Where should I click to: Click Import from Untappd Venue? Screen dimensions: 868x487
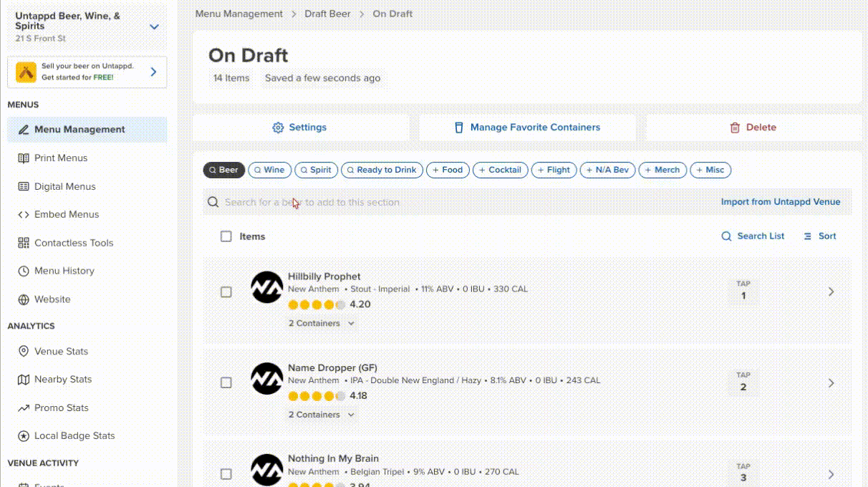781,201
